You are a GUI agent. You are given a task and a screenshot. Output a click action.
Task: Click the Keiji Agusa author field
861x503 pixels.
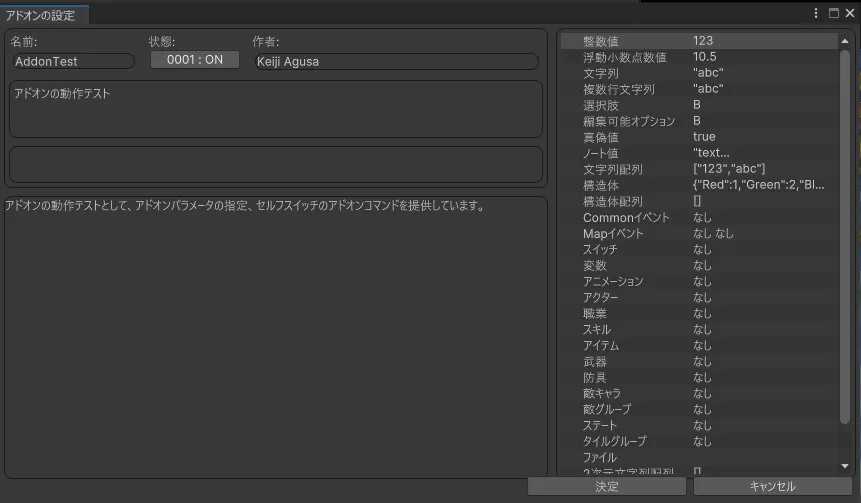(395, 61)
